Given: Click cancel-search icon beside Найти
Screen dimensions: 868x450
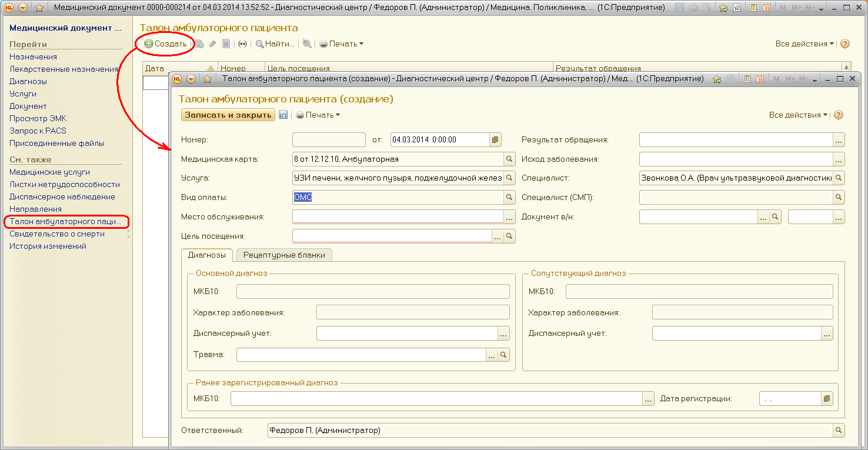Looking at the screenshot, I should pyautogui.click(x=307, y=44).
